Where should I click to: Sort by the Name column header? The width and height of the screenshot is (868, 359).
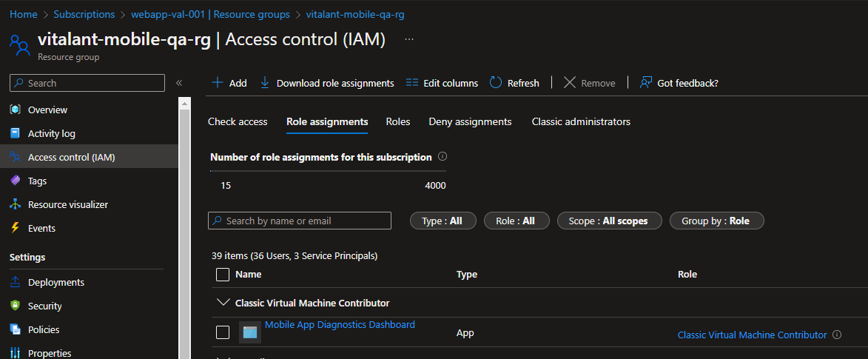coord(248,274)
